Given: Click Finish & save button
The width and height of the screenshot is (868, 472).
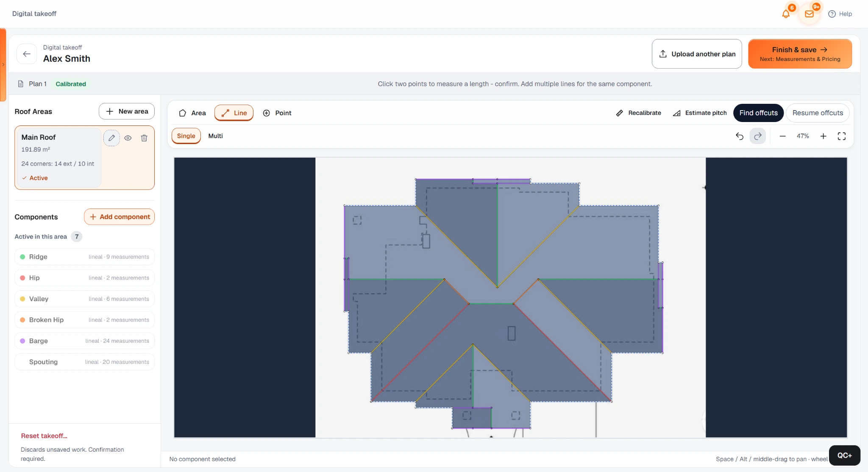Looking at the screenshot, I should coord(800,54).
